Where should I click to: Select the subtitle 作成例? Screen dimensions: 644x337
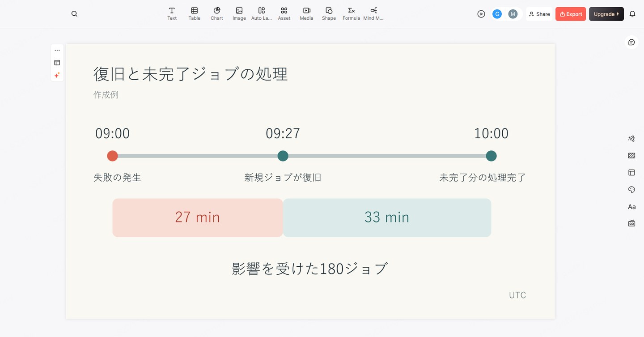[106, 95]
